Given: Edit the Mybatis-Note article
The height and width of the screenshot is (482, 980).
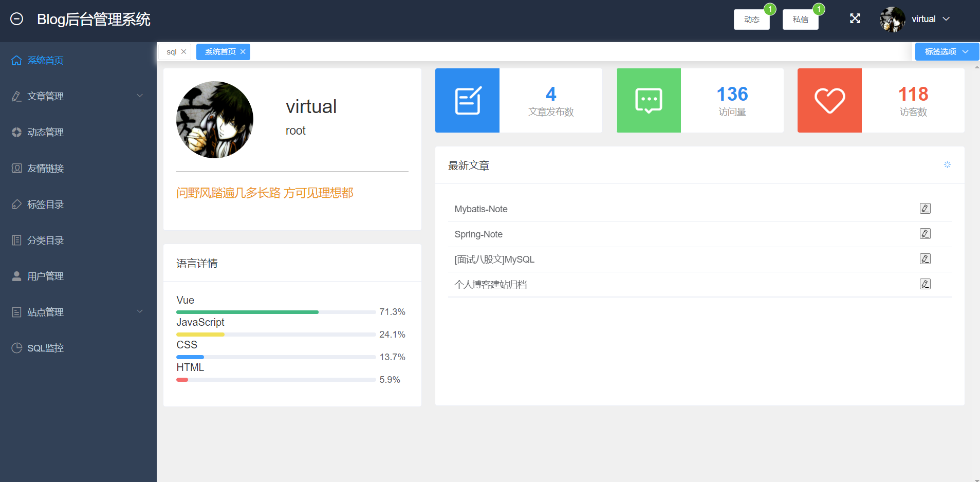Looking at the screenshot, I should (x=925, y=209).
